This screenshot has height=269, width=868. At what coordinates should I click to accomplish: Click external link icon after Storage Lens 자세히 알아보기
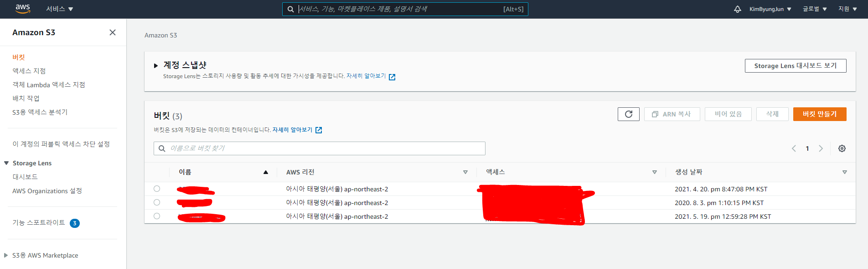392,77
